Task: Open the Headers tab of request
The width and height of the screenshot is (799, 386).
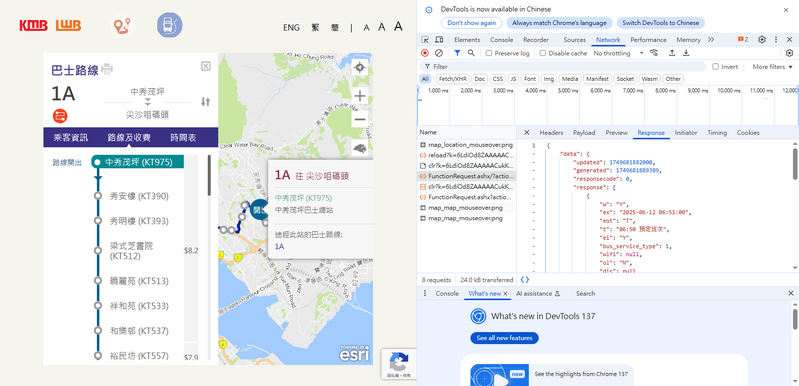Action: (x=551, y=132)
